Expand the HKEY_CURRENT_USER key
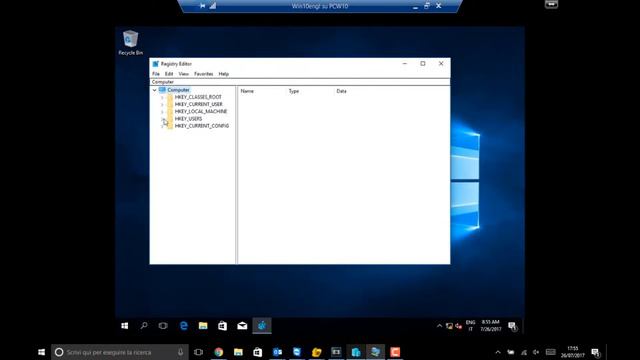 coord(162,104)
